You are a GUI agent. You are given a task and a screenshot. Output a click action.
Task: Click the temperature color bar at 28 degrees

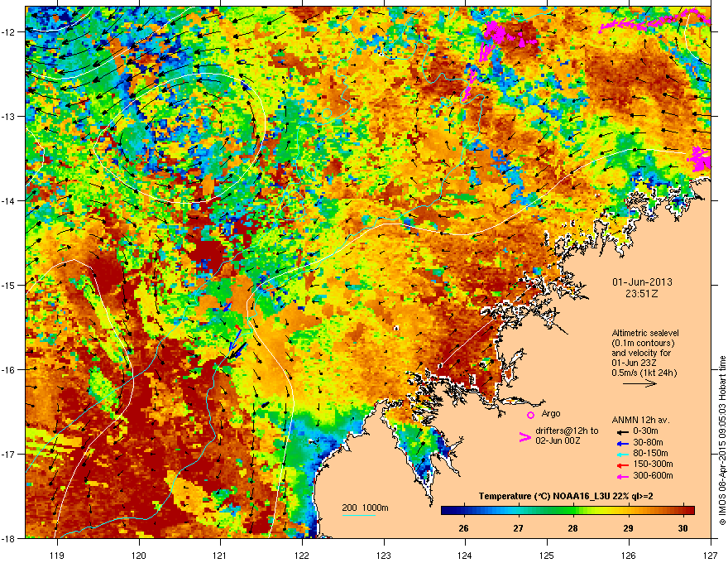(x=573, y=511)
